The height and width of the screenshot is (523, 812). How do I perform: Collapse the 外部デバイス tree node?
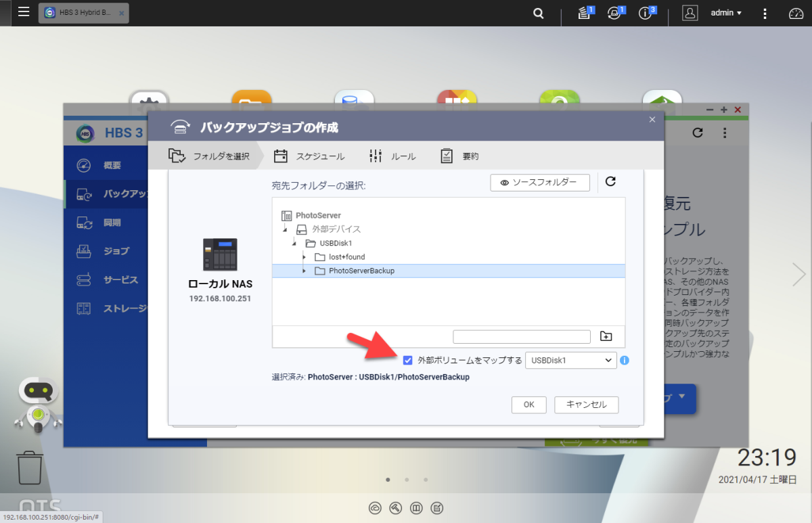pyautogui.click(x=285, y=229)
